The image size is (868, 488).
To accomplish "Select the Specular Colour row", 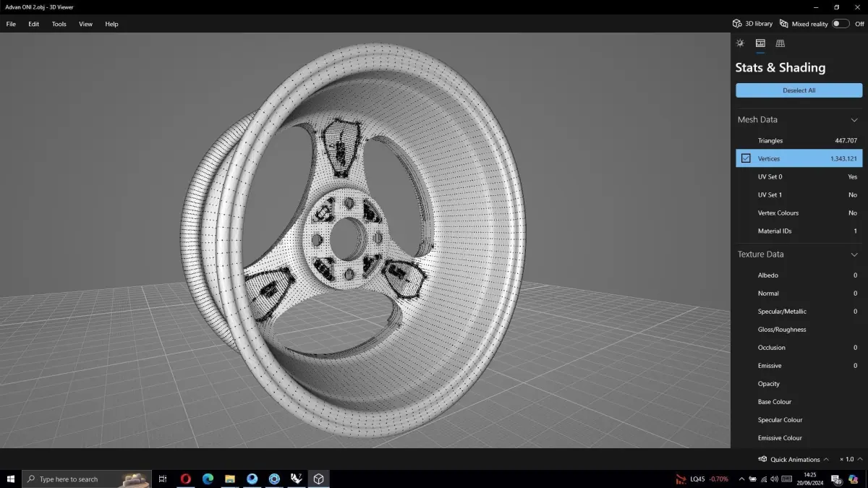I will point(799,419).
